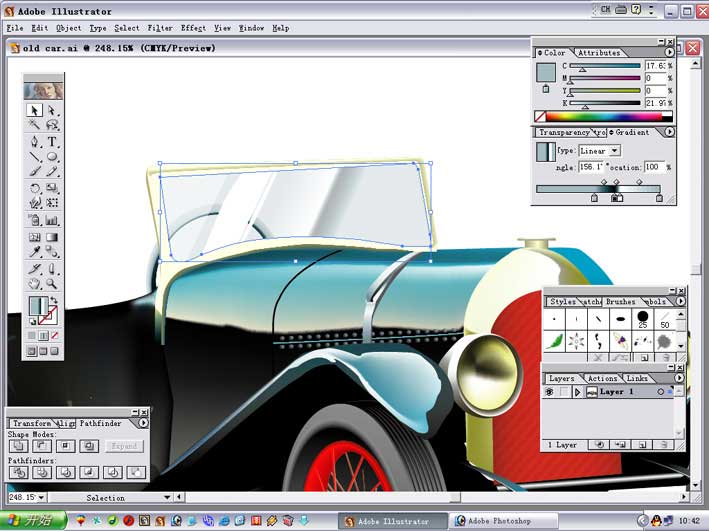Pick the Mesh tool
Viewport: 709px width, 531px height.
[x=34, y=237]
